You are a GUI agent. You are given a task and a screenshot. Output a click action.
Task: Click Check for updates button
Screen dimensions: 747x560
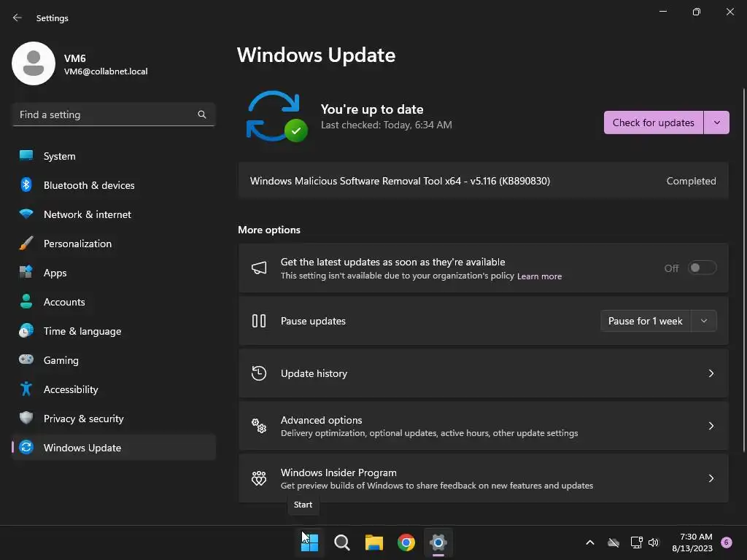coord(653,122)
